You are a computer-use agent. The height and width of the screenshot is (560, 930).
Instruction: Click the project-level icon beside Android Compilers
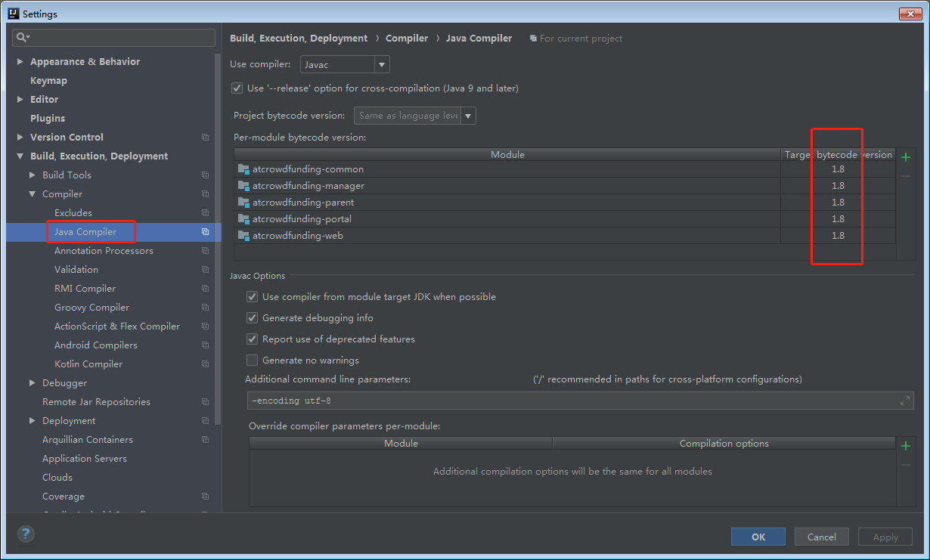[x=205, y=345]
